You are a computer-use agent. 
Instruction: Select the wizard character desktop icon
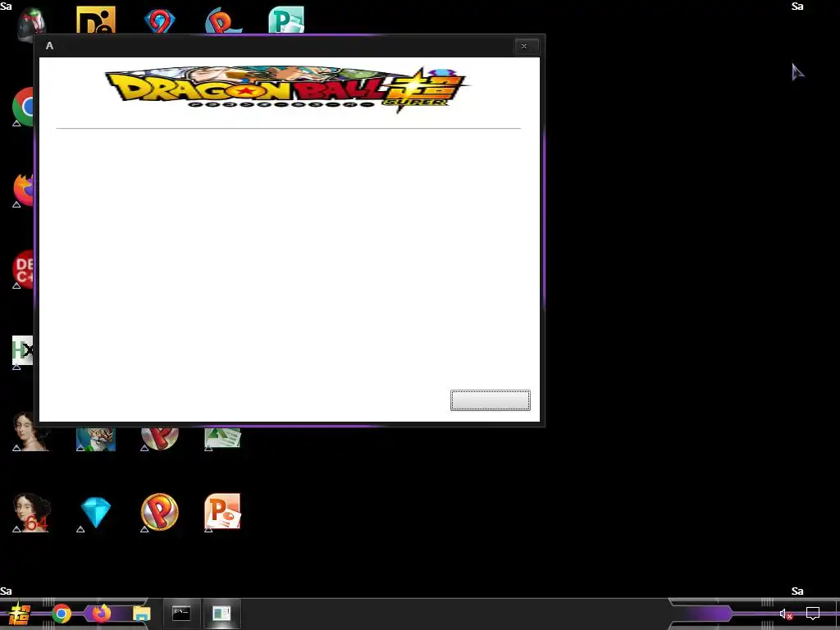(x=96, y=439)
